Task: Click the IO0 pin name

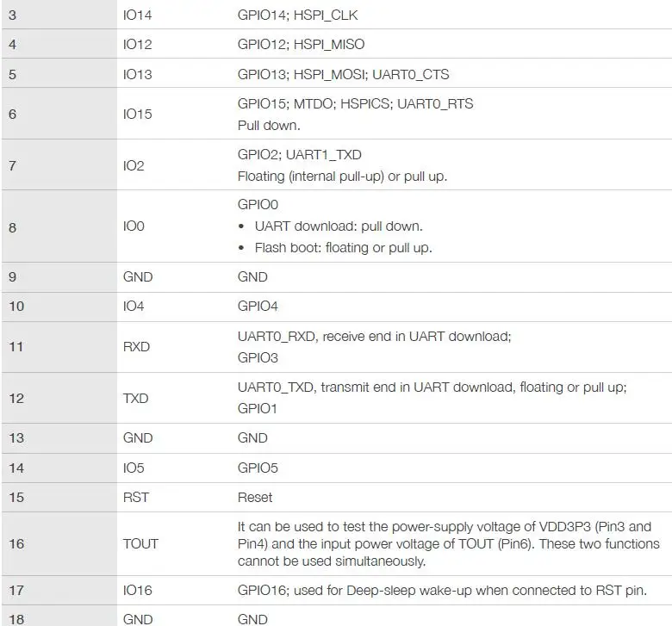Action: coord(134,226)
